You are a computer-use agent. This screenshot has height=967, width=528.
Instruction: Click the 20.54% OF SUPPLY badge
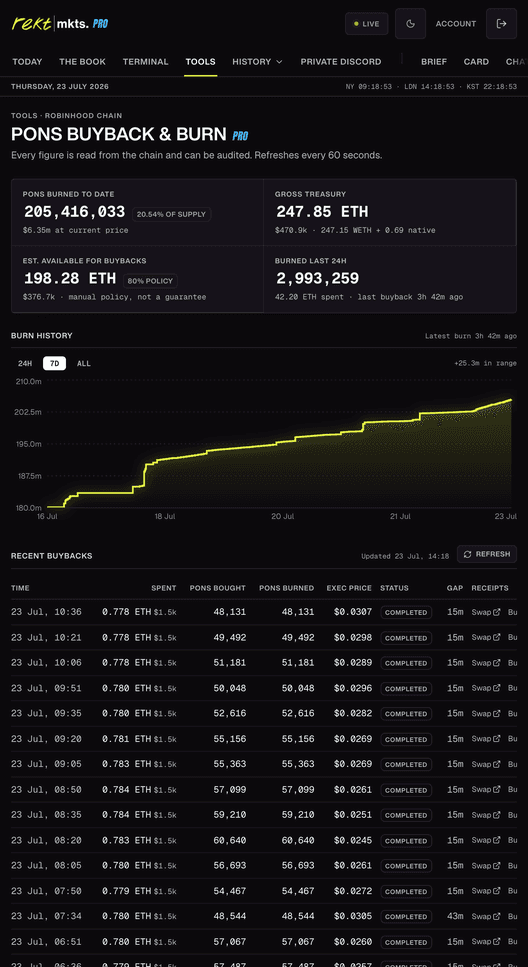pyautogui.click(x=171, y=214)
